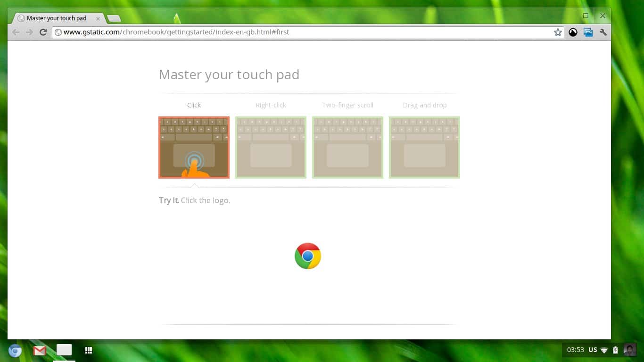Click the white window icon in shelf

(64, 350)
